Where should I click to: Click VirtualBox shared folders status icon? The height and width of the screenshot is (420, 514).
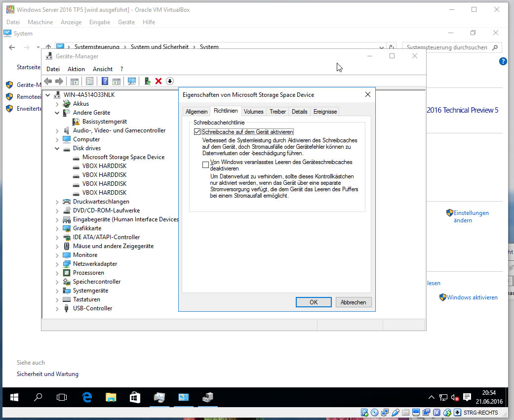coord(406,413)
